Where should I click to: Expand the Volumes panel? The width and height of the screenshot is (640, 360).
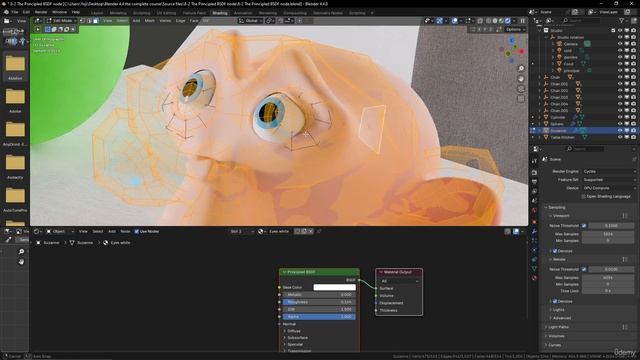tap(556, 336)
